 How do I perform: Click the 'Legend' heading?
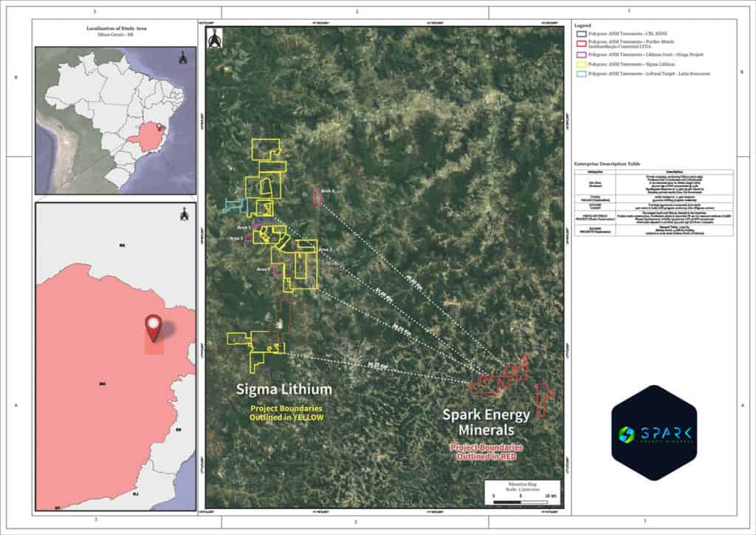(x=583, y=25)
